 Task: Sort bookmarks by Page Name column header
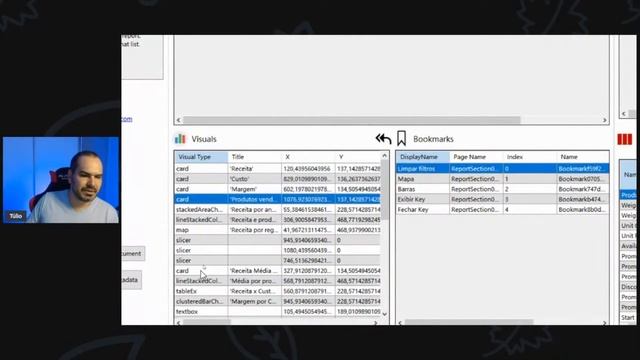(476, 157)
